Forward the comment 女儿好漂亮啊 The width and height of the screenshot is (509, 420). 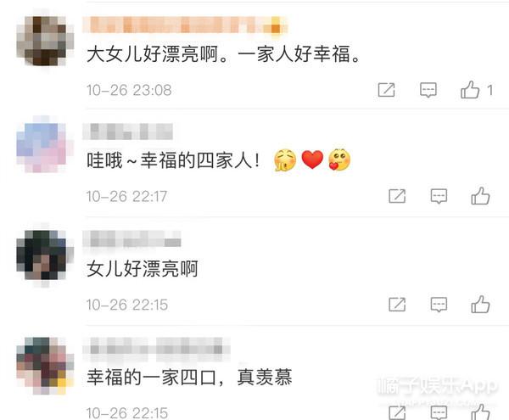(x=397, y=305)
